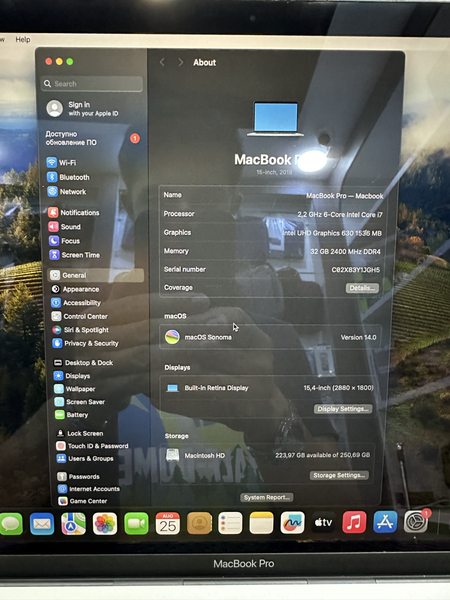Open Game Center settings
Viewport: 450px width, 600px height.
(x=83, y=501)
